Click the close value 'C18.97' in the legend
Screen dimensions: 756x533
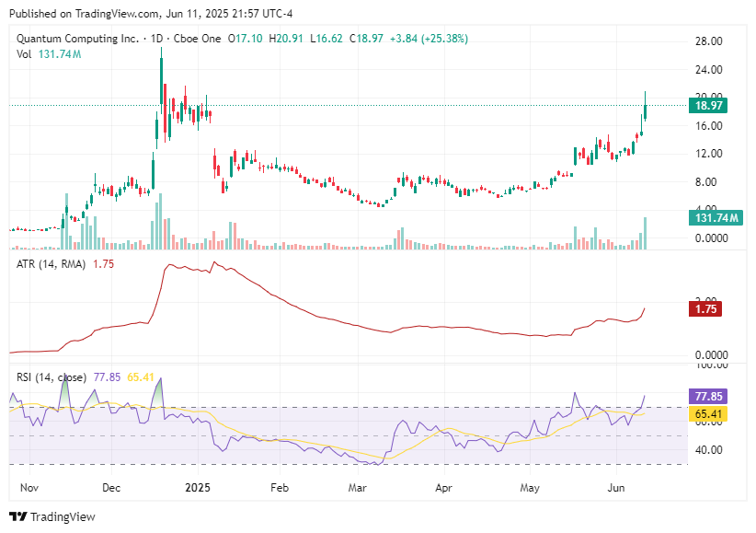pyautogui.click(x=366, y=39)
